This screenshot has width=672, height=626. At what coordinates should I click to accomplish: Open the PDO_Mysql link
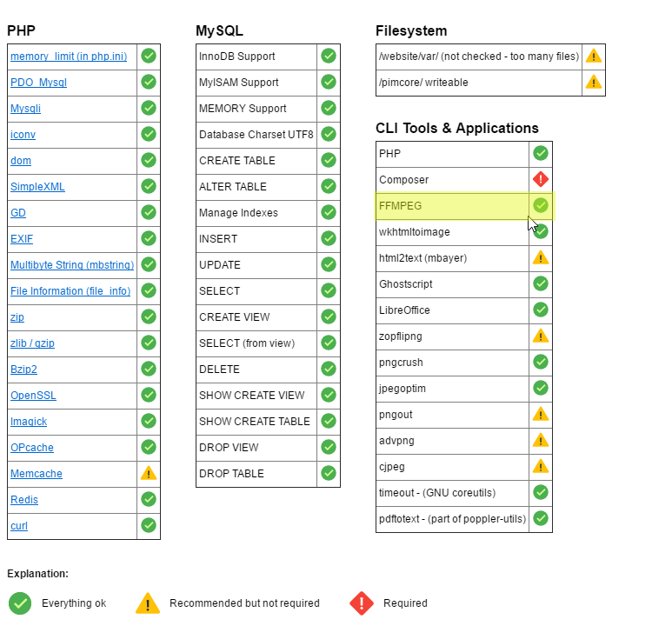tap(38, 83)
